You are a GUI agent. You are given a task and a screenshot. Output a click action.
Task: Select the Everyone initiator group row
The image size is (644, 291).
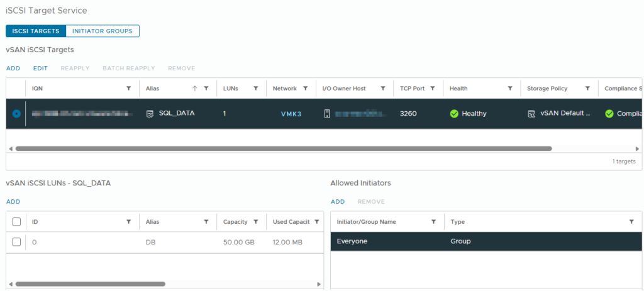pos(486,241)
